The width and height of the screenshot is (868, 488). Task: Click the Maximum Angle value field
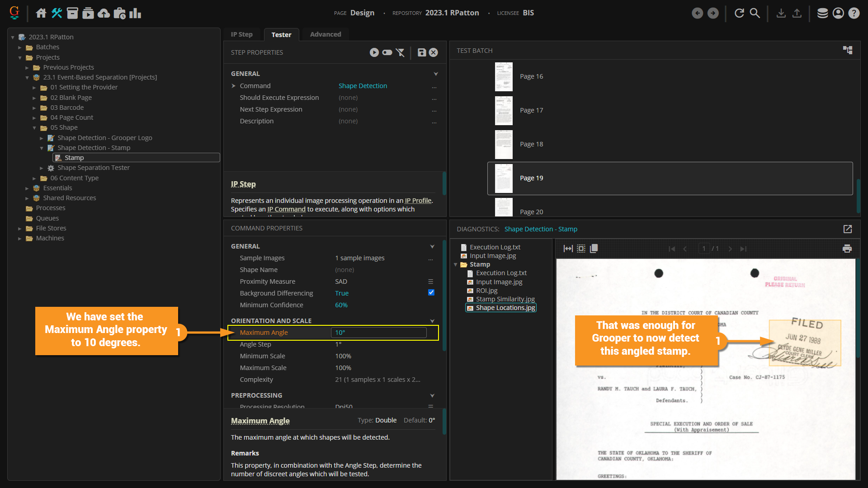point(379,333)
